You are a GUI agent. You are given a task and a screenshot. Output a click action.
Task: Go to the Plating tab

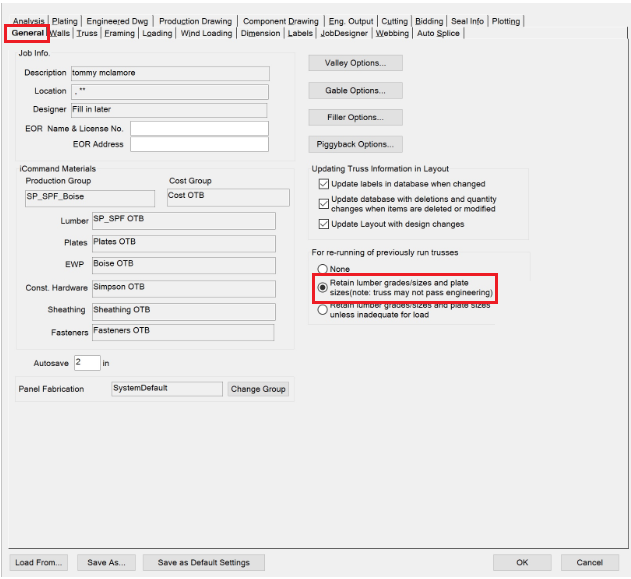pos(65,21)
